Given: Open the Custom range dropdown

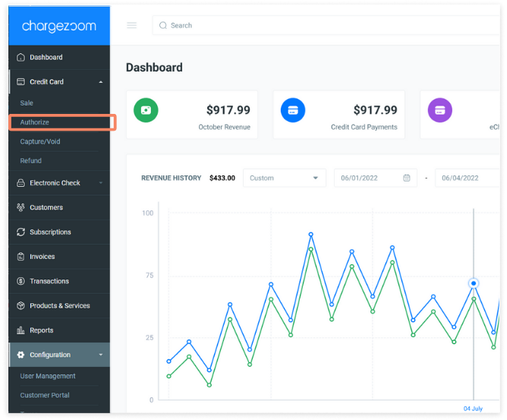Looking at the screenshot, I should 285,178.
